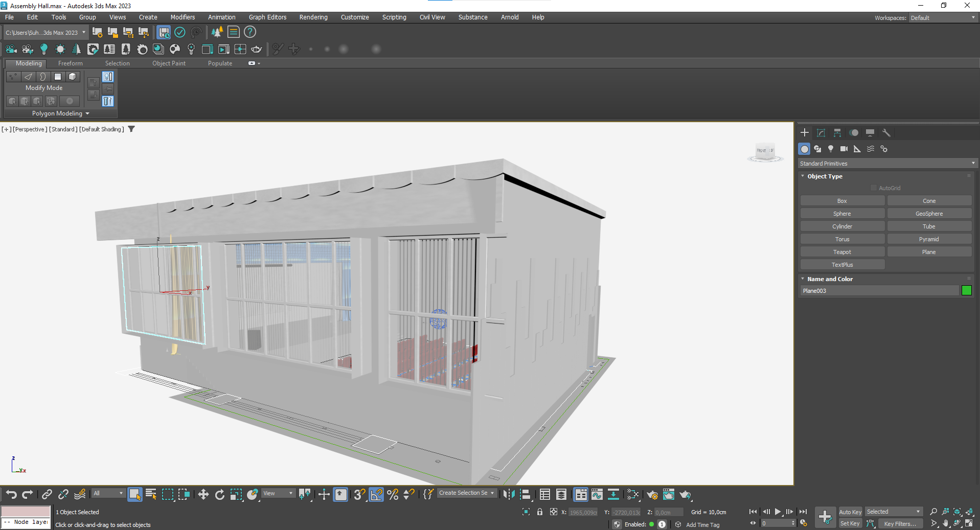Toggle Angle Snap on the toolbar

(x=376, y=494)
